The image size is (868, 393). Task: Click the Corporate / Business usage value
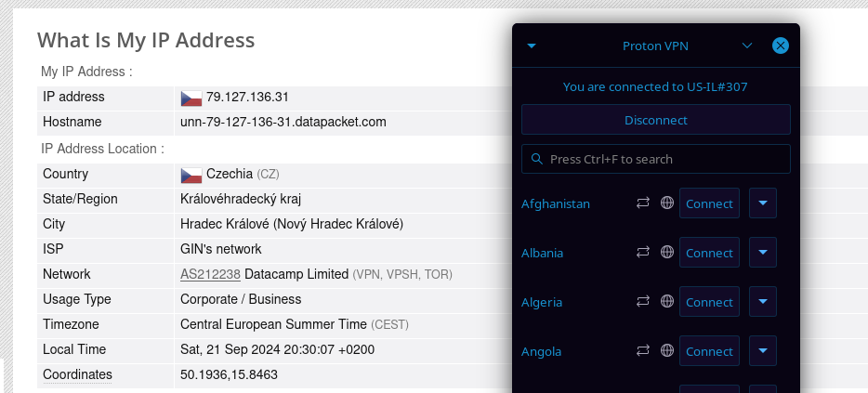241,299
